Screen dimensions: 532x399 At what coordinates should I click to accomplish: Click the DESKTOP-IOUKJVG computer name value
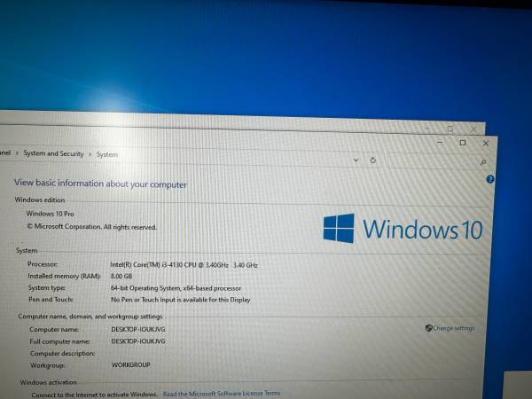coord(137,329)
